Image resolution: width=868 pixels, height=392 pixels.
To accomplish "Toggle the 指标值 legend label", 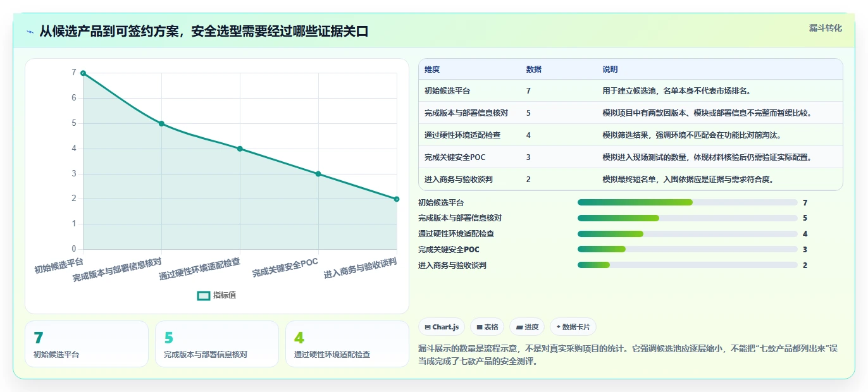I will (225, 295).
